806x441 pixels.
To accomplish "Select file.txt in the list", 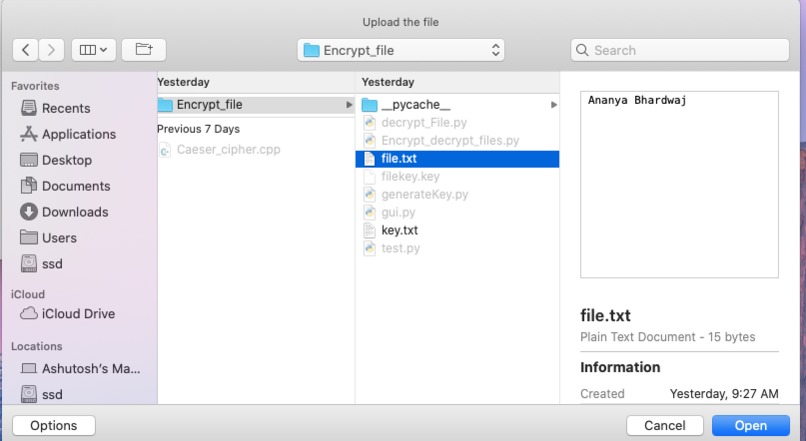I will click(457, 159).
